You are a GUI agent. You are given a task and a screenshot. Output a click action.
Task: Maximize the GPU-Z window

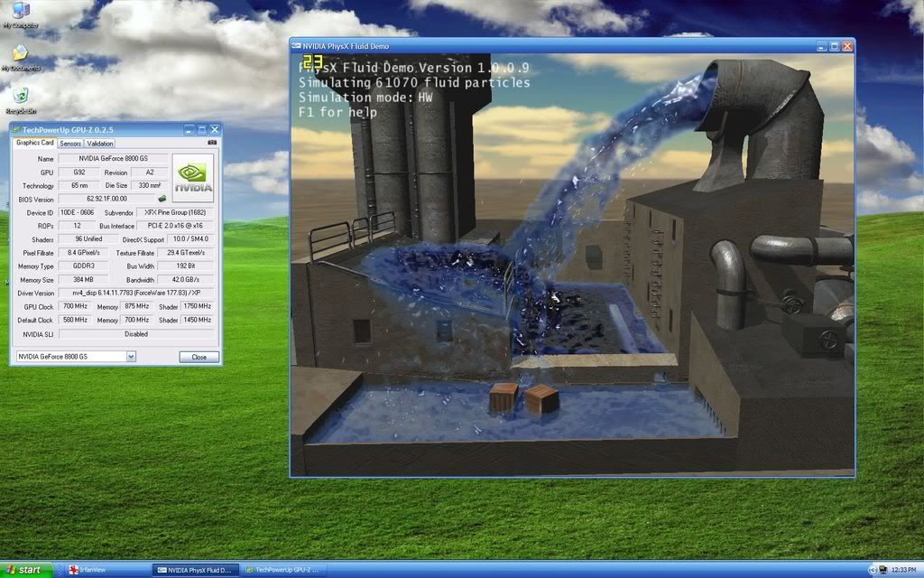tap(201, 130)
